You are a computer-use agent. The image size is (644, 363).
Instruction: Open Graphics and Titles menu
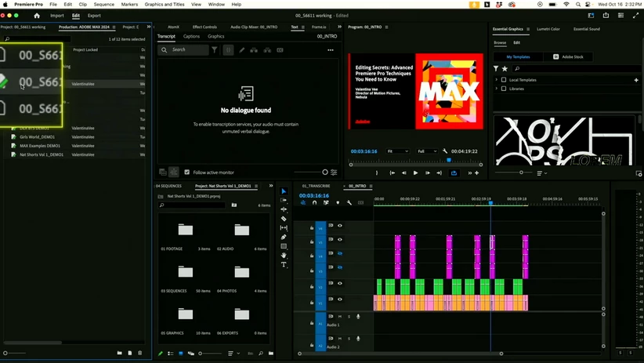click(x=165, y=4)
